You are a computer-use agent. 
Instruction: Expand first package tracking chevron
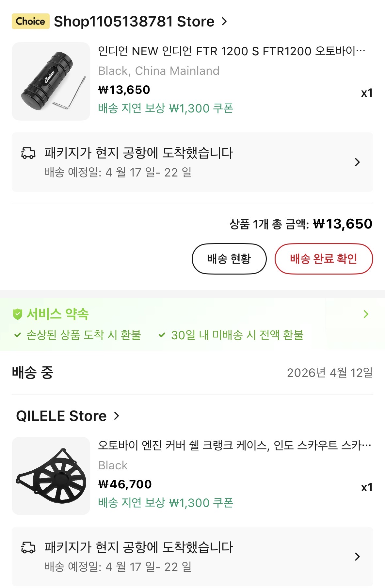point(357,162)
